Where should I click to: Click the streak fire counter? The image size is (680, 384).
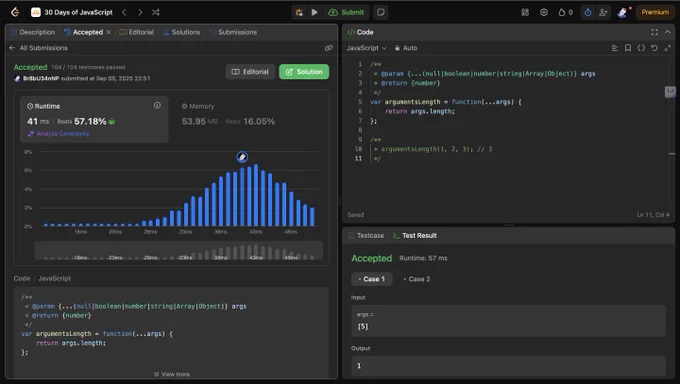click(x=566, y=12)
